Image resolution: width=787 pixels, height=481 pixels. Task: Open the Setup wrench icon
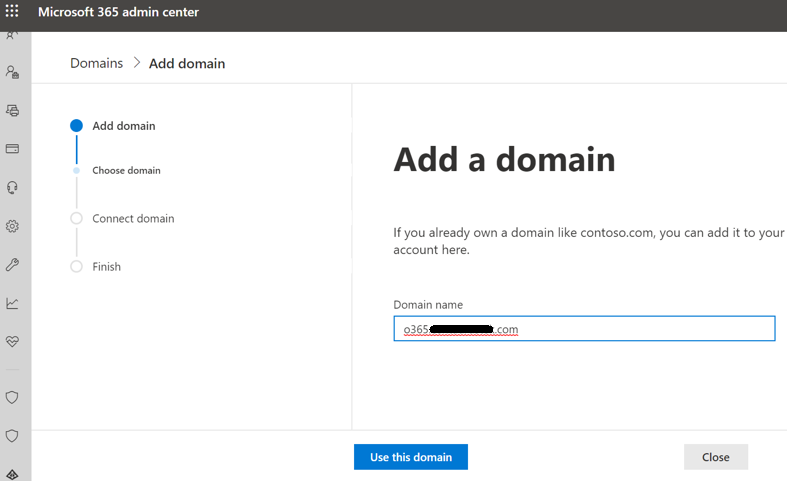(x=13, y=265)
